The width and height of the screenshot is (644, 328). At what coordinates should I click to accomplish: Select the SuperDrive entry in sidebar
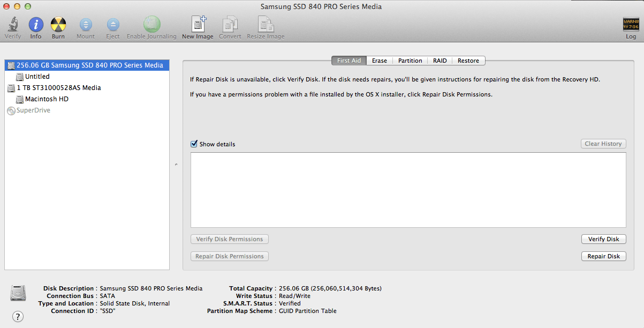tap(87, 110)
